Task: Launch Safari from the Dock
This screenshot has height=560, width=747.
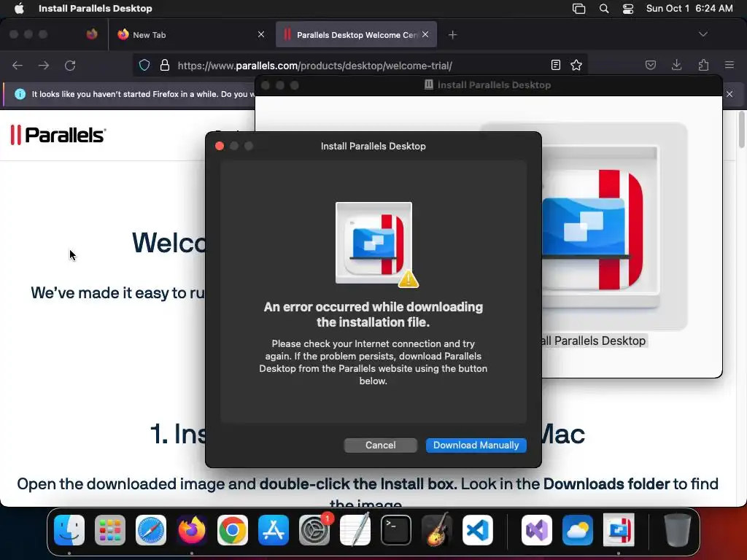Action: tap(151, 530)
